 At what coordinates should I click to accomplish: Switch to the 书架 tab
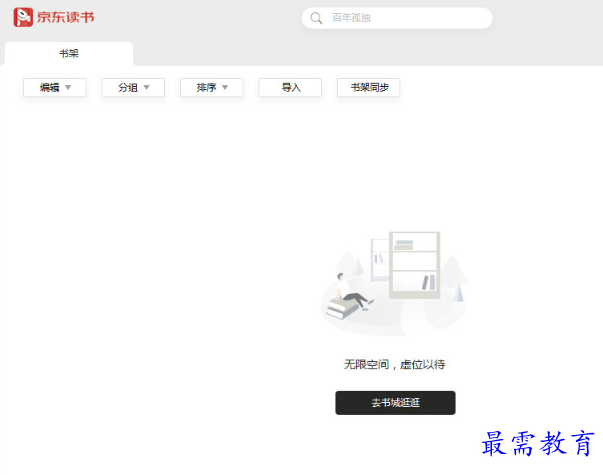pos(69,53)
